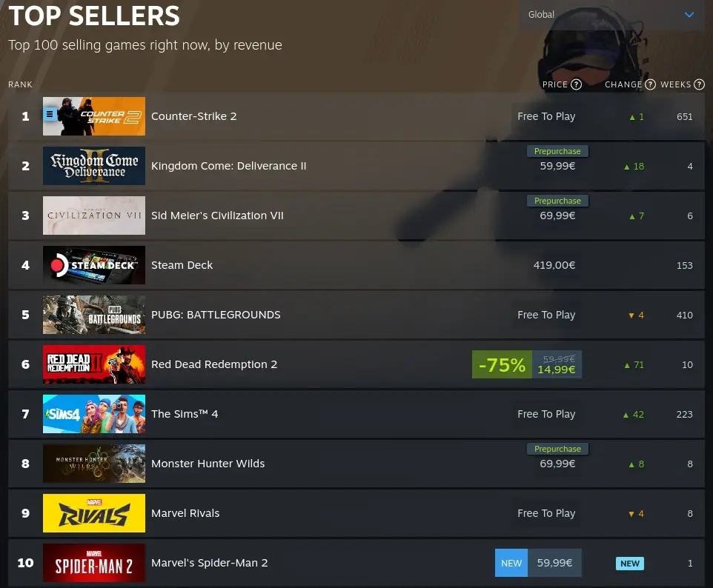713x588 pixels.
Task: Click the NEW badge in Spider-Man 2's Change column
Action: click(630, 564)
